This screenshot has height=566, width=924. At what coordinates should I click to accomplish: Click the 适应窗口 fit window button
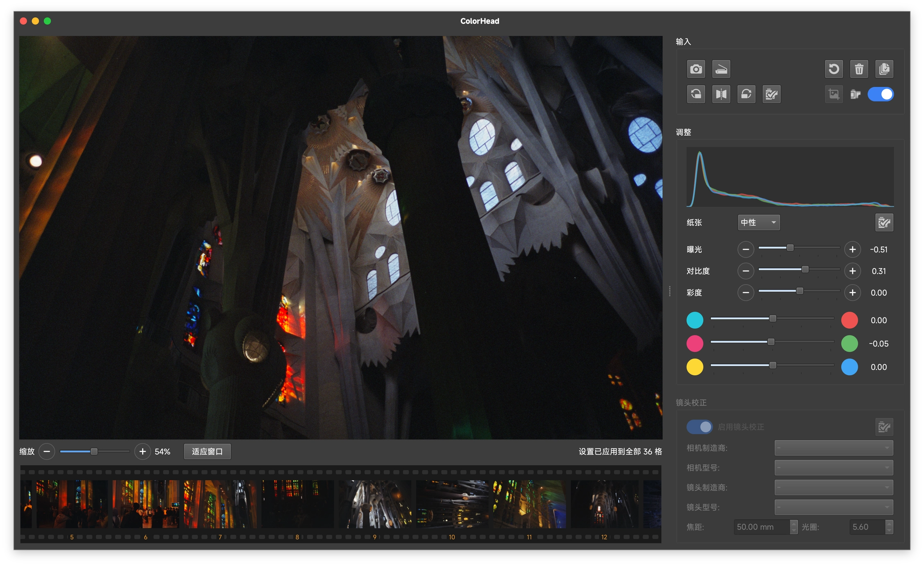pos(207,451)
